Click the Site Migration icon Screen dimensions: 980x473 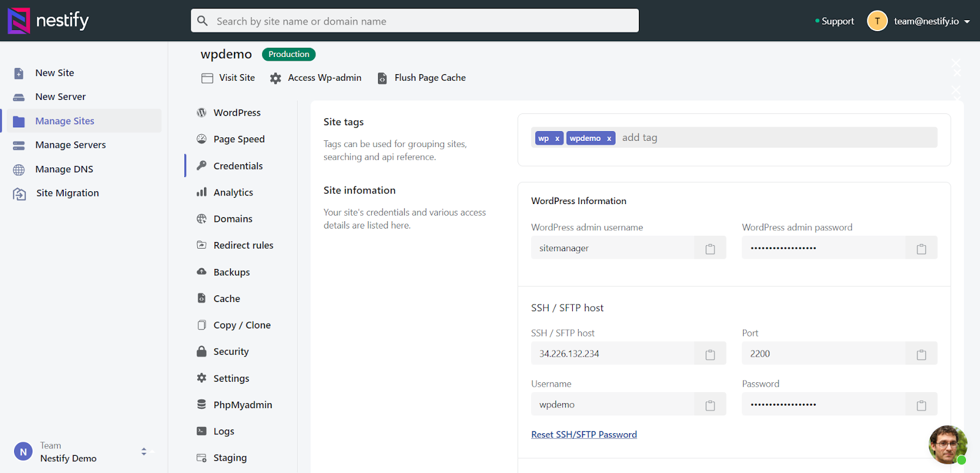[x=20, y=194]
